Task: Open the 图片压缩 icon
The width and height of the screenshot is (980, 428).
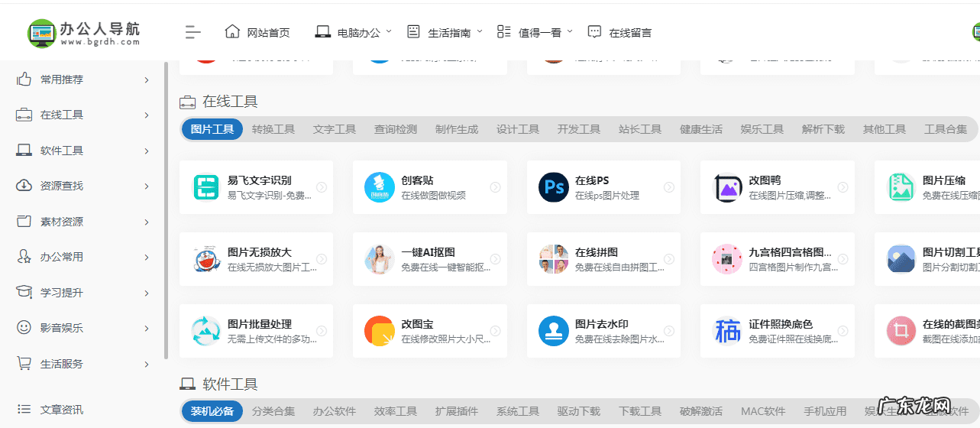Action: (x=901, y=187)
